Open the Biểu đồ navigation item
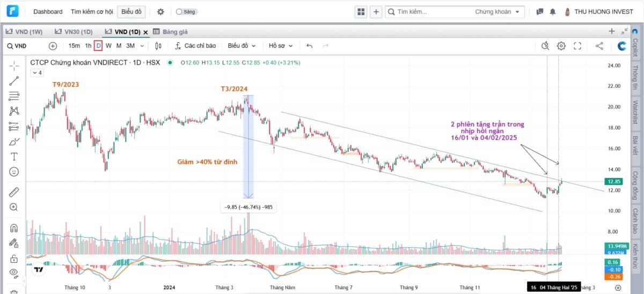Image resolution: width=644 pixels, height=294 pixels. 131,11
